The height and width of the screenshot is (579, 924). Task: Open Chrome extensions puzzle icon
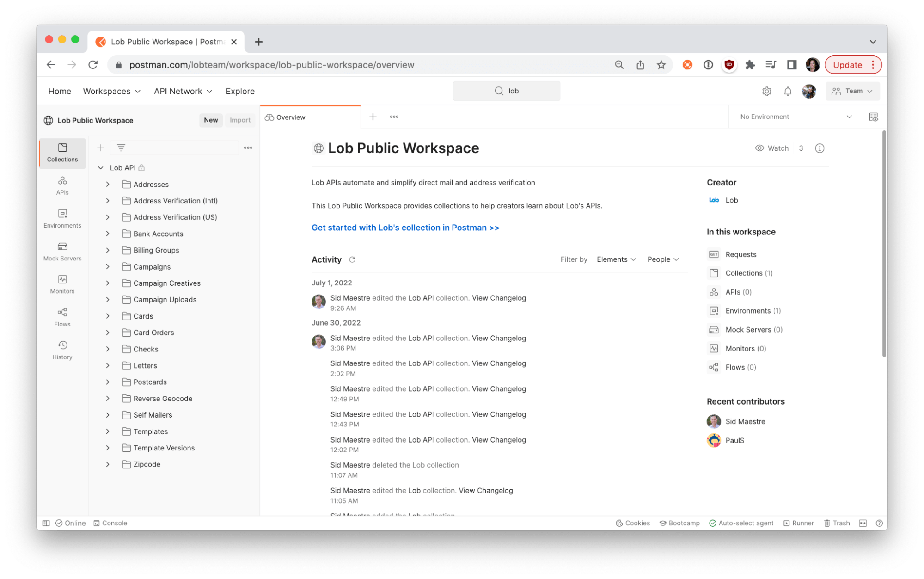pyautogui.click(x=750, y=65)
